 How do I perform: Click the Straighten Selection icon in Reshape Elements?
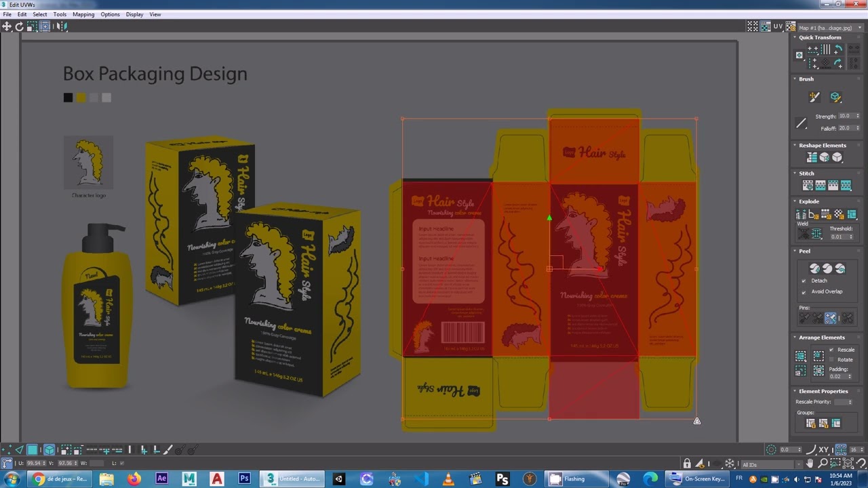(812, 157)
